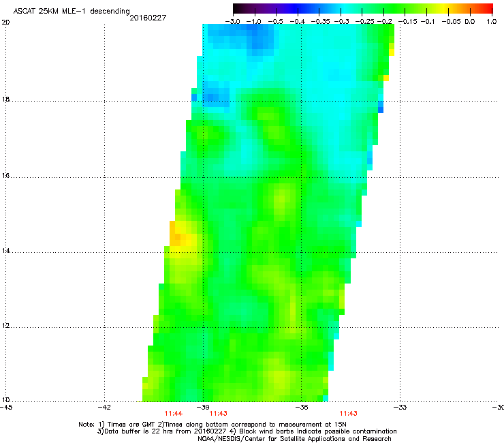
Task: Click the rightmost red time stamp 11:43
Action: 349,414
